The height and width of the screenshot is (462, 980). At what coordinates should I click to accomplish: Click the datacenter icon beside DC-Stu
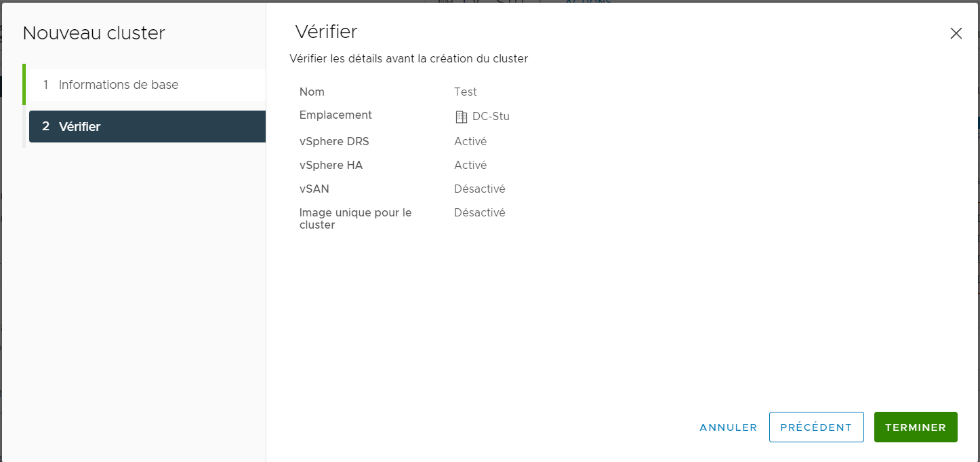(x=461, y=117)
